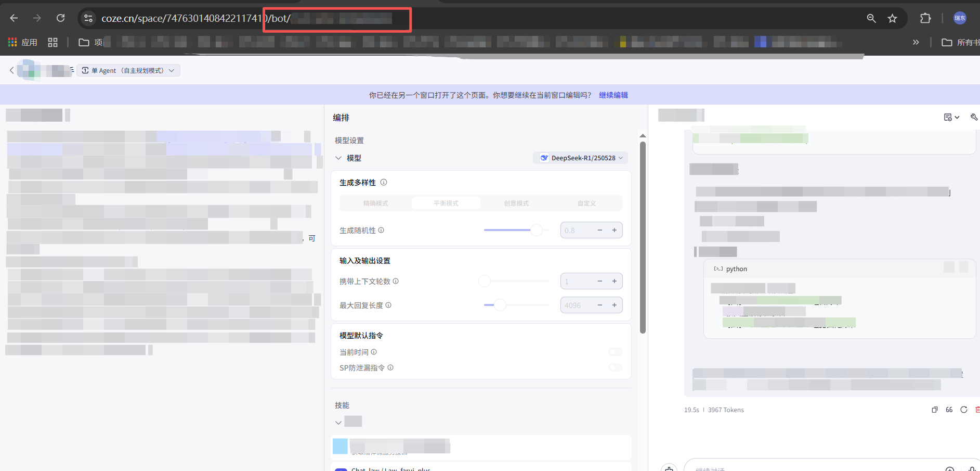Adjust the 最大回复长度 slider handle
The width and height of the screenshot is (980, 471).
[x=500, y=305]
